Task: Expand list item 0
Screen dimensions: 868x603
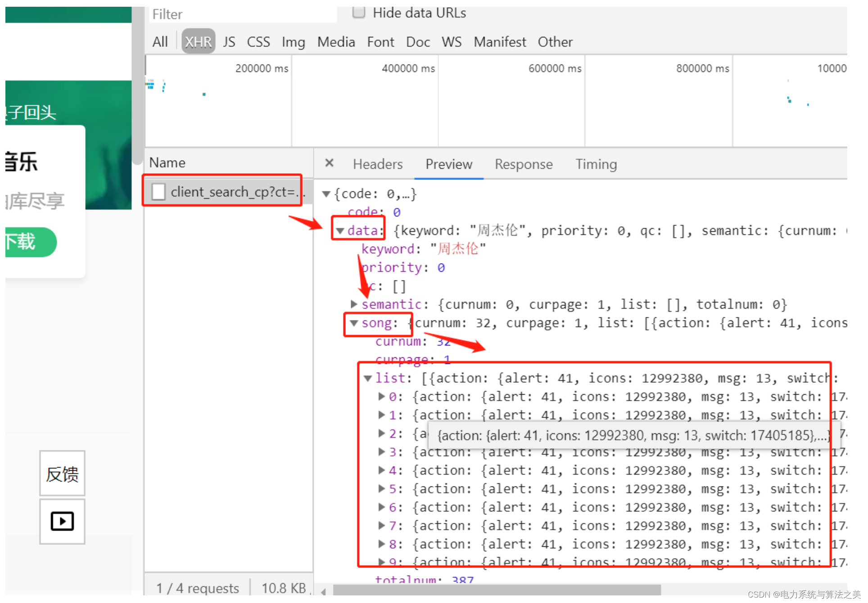Action: [x=381, y=396]
